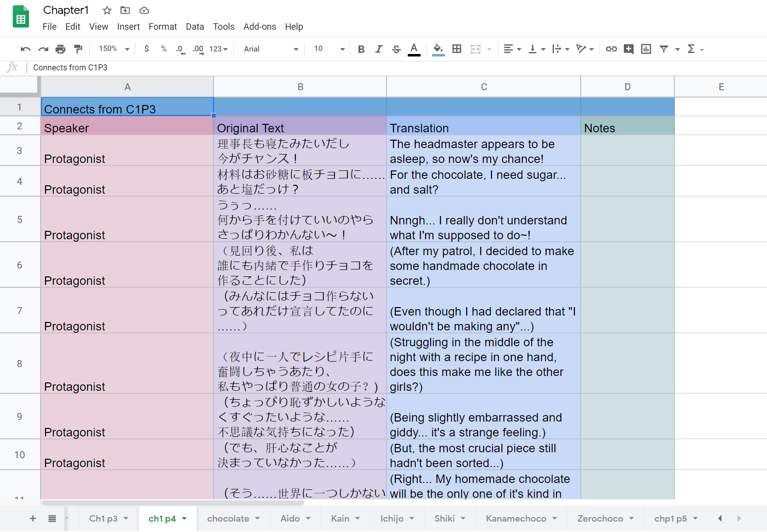The width and height of the screenshot is (767, 532).
Task: Open the File menu
Action: [x=50, y=27]
